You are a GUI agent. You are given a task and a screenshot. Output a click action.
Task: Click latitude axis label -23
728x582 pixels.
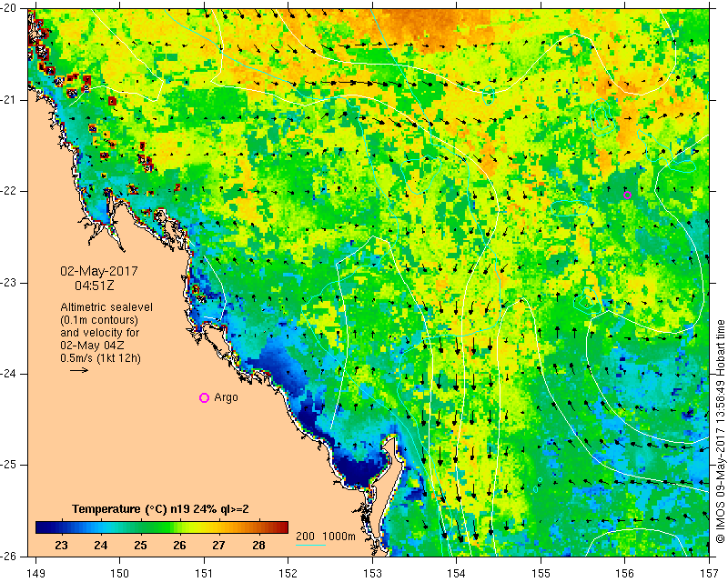click(x=8, y=283)
